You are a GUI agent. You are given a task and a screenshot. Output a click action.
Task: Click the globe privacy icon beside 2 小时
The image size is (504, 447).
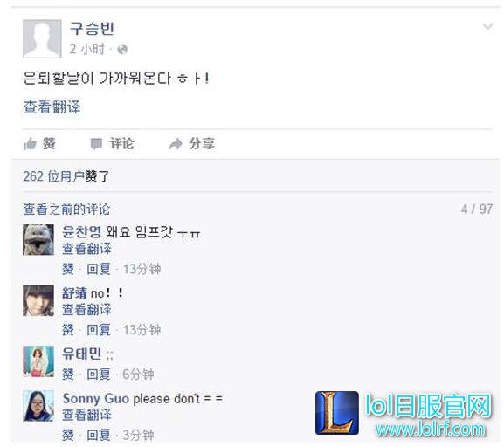click(x=122, y=50)
